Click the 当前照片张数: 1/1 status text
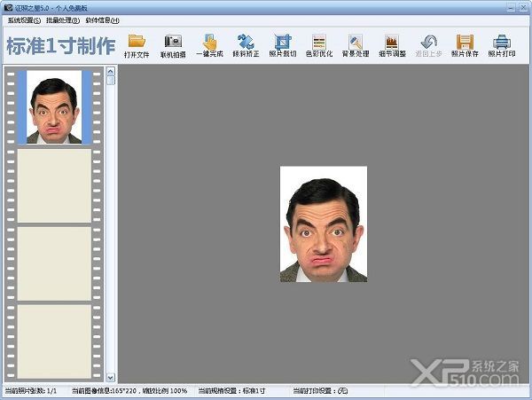 [31, 391]
